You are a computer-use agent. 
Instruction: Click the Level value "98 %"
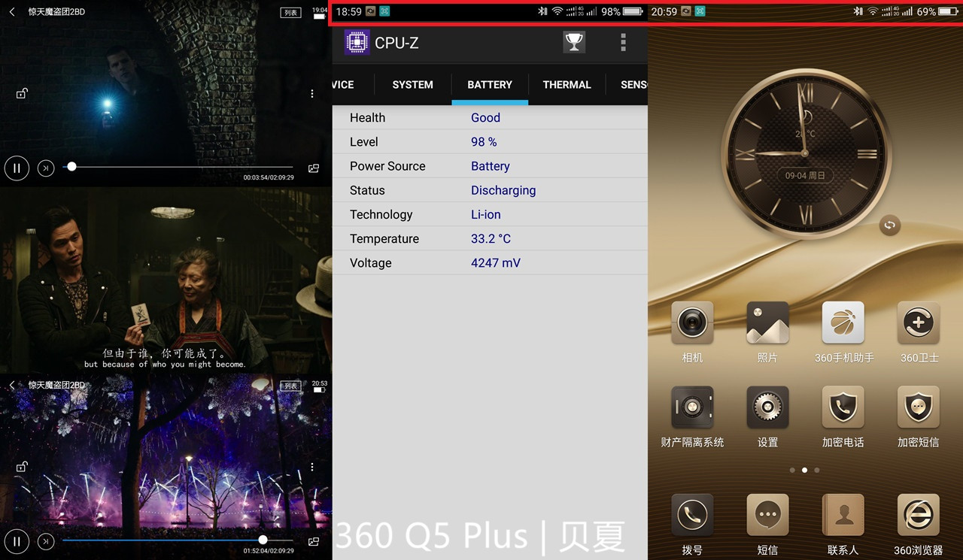click(x=484, y=142)
